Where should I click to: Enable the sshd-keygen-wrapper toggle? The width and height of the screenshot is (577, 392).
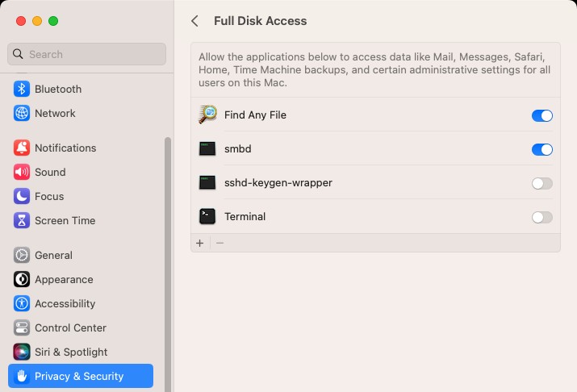tap(541, 183)
